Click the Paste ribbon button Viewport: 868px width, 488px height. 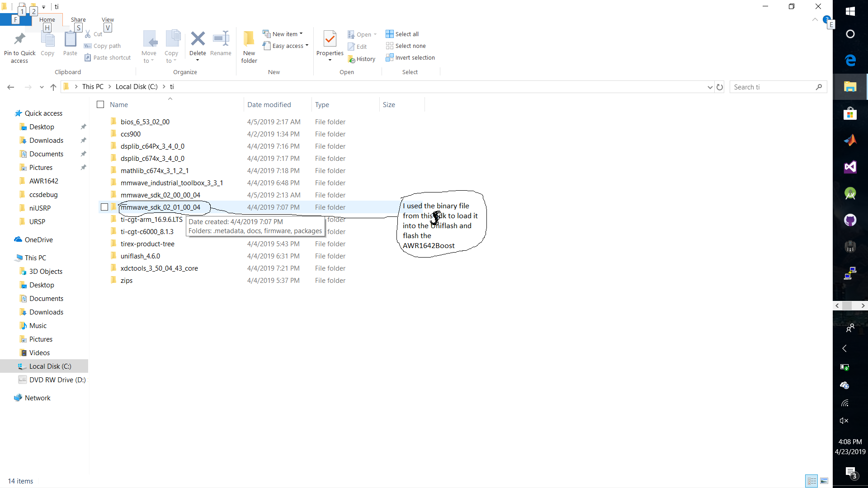70,45
